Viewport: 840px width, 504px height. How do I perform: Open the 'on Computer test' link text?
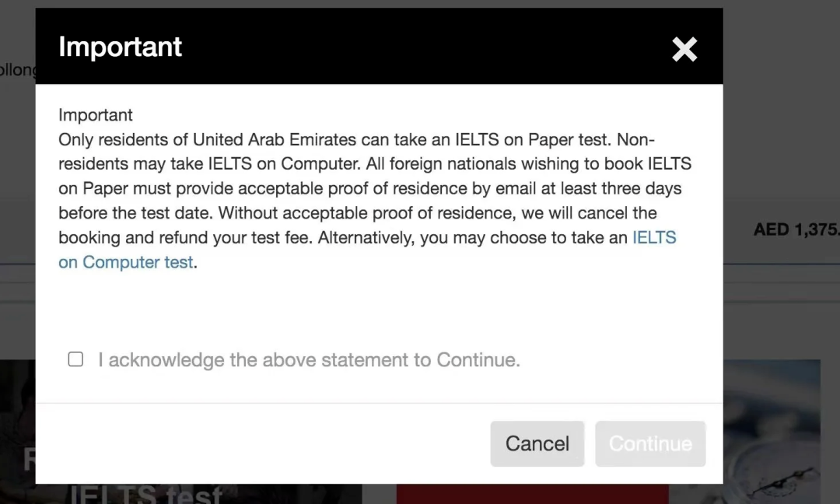126,262
